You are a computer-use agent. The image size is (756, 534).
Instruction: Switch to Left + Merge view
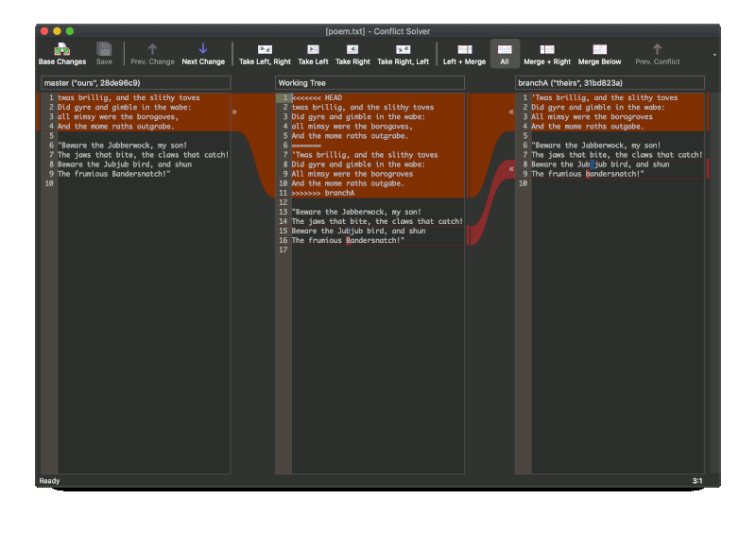coord(464,54)
